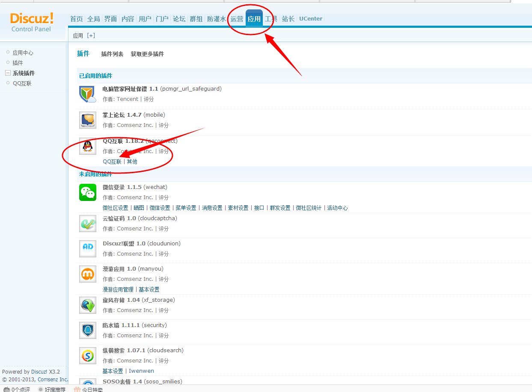Screen dimensions: 532x392
Task: Open 应用中心 in the sidebar
Action: [23, 53]
